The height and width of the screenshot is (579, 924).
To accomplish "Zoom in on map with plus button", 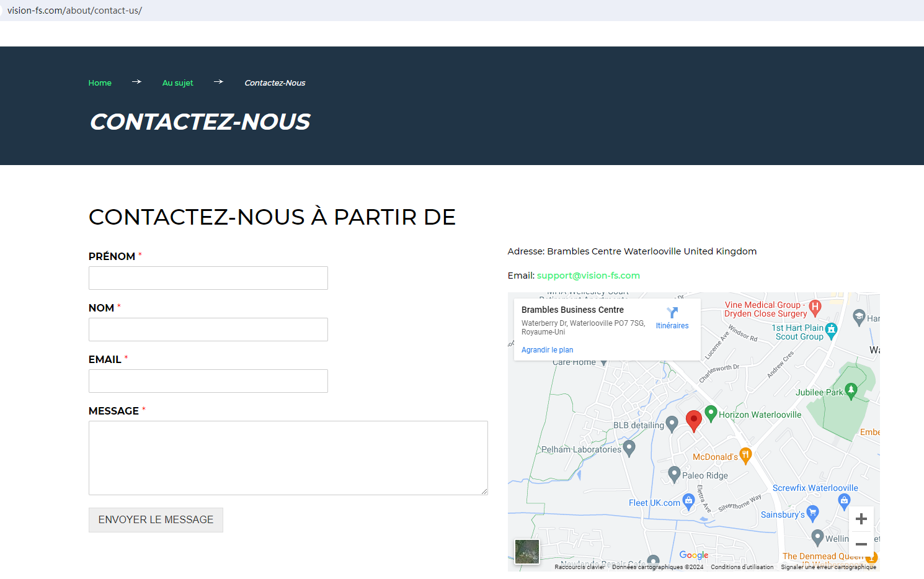I will pos(861,519).
